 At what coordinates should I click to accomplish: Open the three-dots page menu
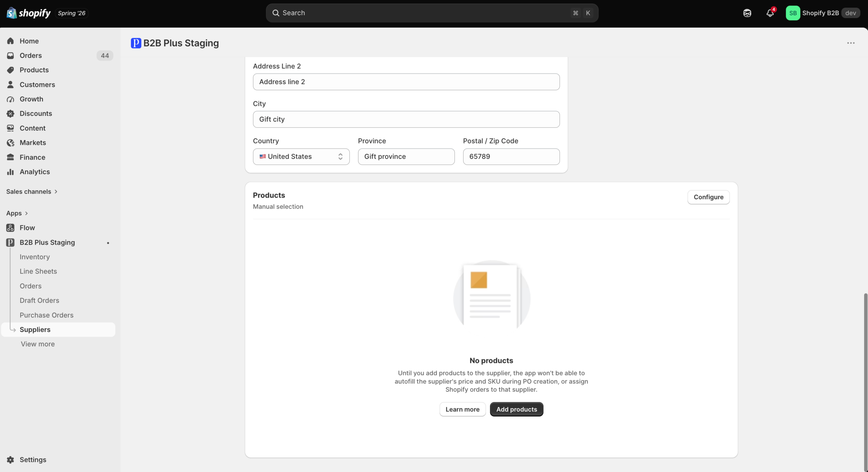[x=851, y=43]
